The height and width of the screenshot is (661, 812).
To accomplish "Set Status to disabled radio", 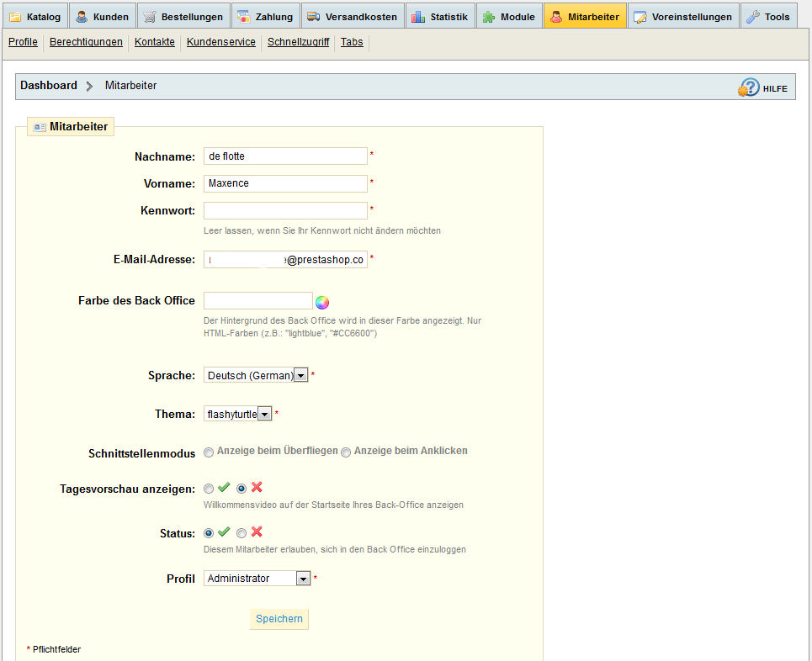I will (x=241, y=533).
